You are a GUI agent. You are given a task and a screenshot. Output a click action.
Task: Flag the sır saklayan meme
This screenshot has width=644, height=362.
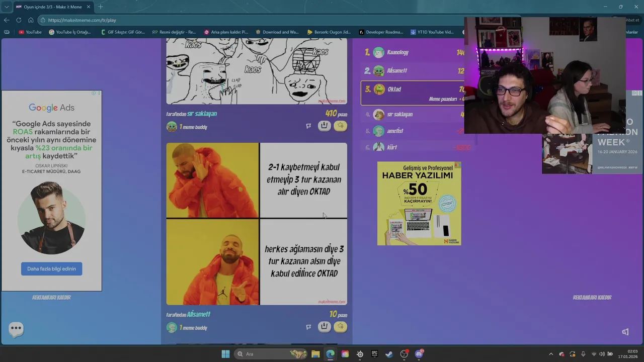(x=308, y=126)
